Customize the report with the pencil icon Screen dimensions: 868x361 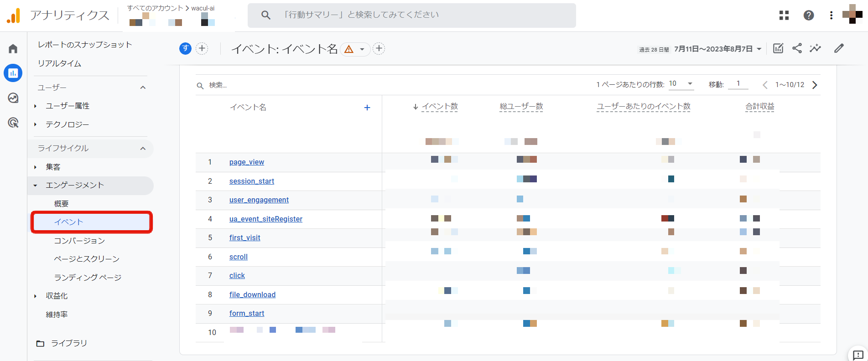tap(839, 48)
